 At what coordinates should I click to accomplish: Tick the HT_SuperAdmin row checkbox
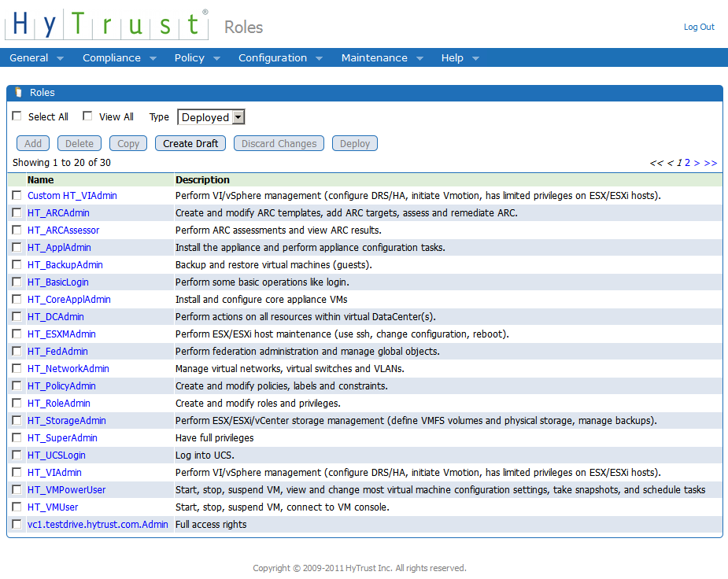pyautogui.click(x=17, y=437)
